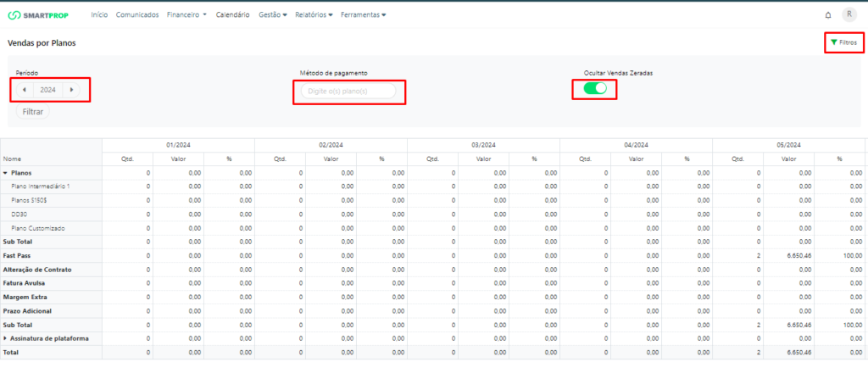Open the Financeiro dropdown menu
This screenshot has height=373, width=868.
coord(186,14)
